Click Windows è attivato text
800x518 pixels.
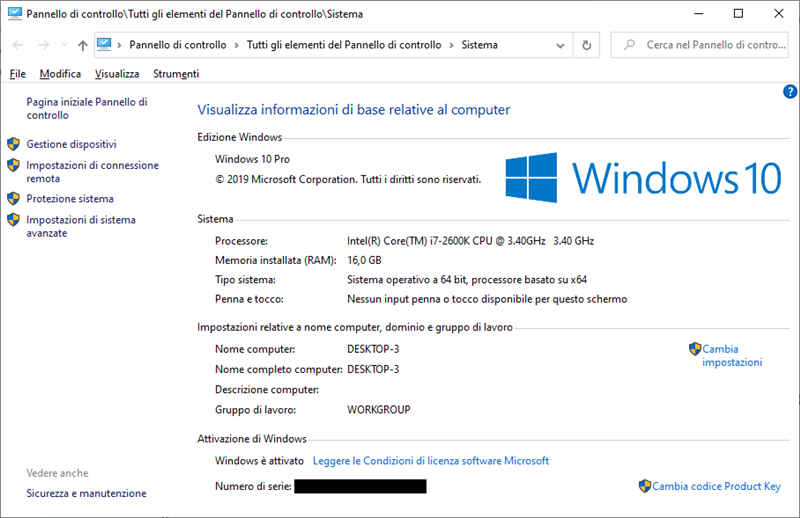[259, 461]
